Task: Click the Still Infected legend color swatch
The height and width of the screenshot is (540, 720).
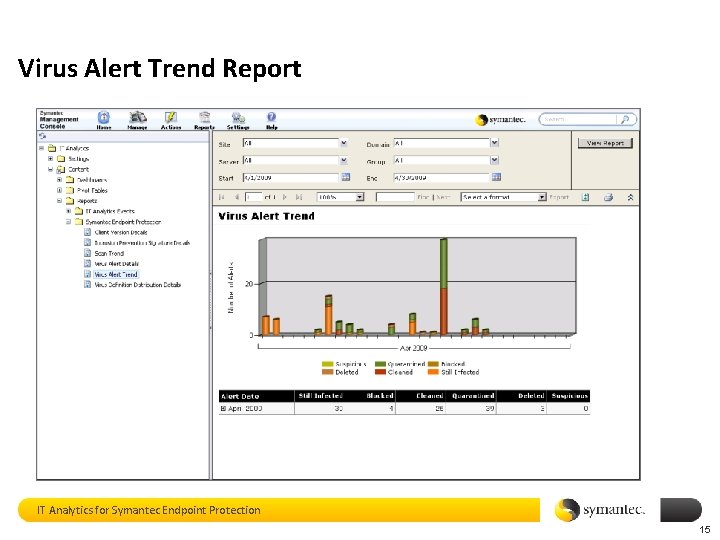Action: click(433, 372)
